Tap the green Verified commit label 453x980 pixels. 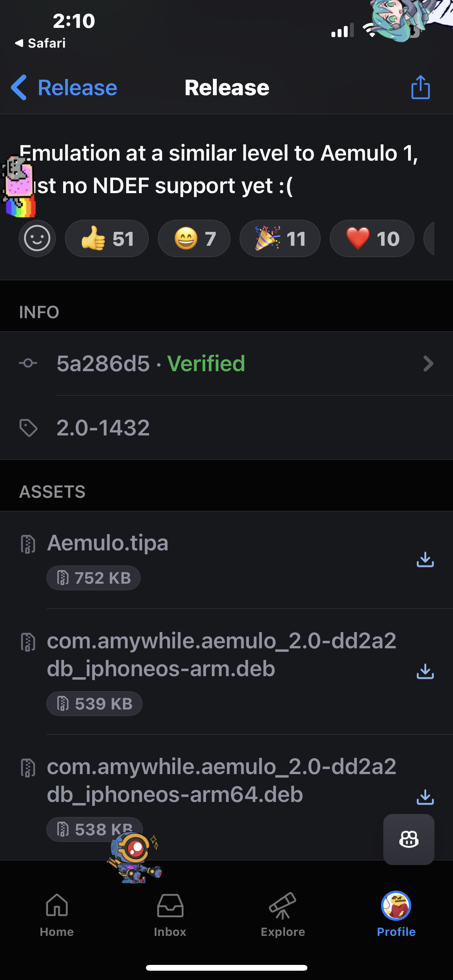tap(206, 363)
